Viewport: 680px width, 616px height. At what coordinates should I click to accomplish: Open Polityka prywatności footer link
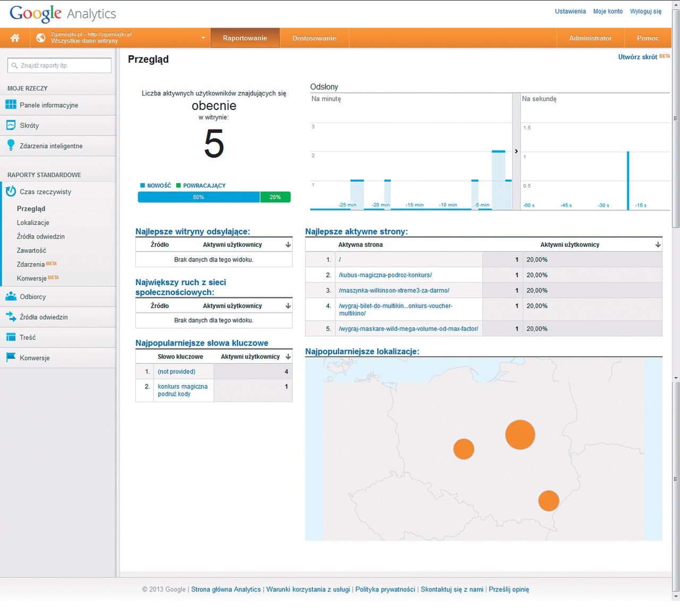(385, 589)
